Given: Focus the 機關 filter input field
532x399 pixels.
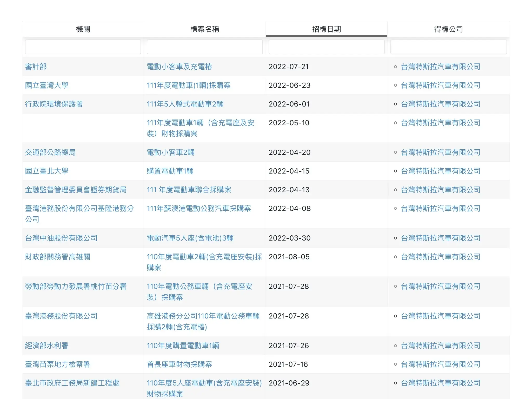Looking at the screenshot, I should tap(83, 47).
